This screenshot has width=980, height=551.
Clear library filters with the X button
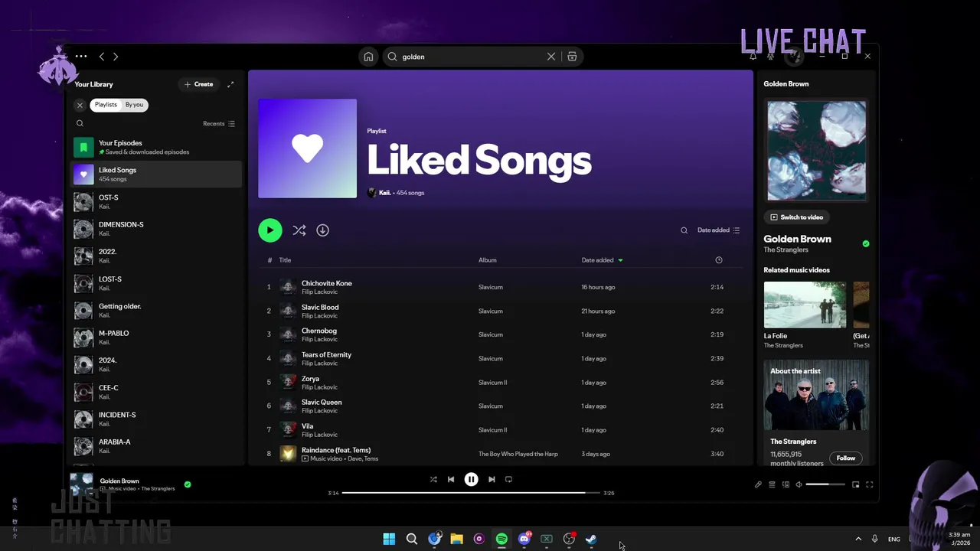pos(80,105)
